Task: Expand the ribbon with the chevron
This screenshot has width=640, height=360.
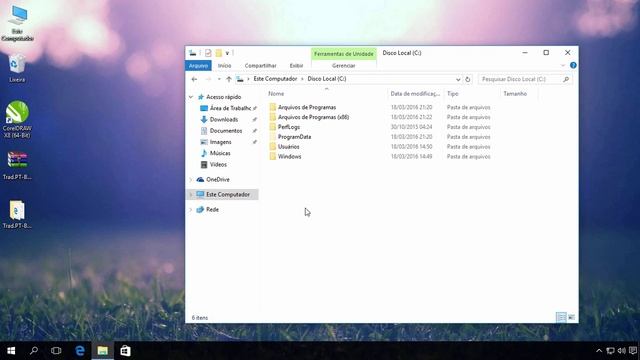Action: click(563, 66)
